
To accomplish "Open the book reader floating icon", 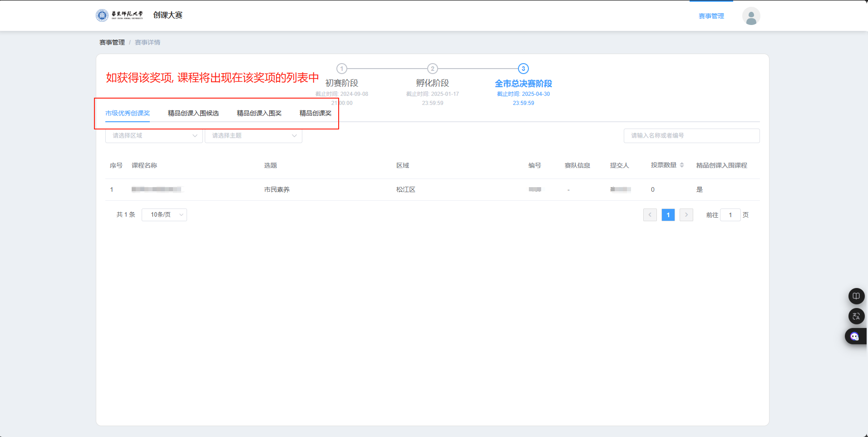I will 856,296.
